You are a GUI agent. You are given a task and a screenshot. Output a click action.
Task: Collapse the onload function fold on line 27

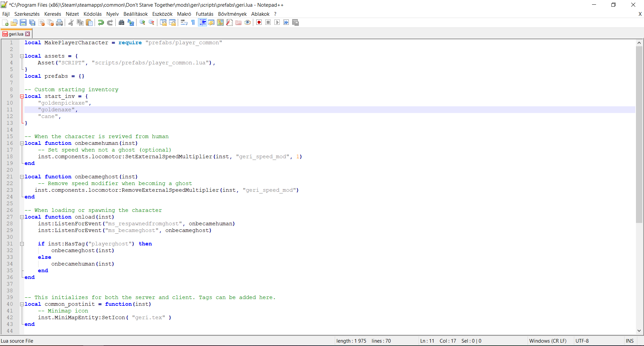pyautogui.click(x=22, y=217)
